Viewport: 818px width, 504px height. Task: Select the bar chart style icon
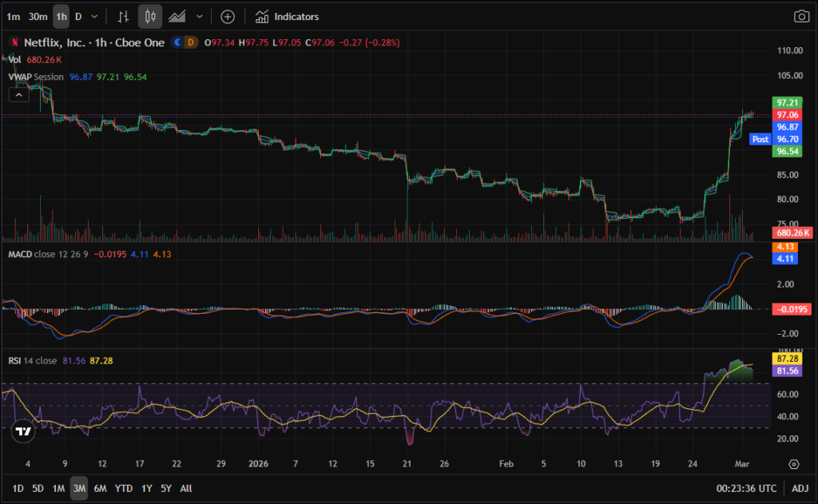tap(122, 17)
